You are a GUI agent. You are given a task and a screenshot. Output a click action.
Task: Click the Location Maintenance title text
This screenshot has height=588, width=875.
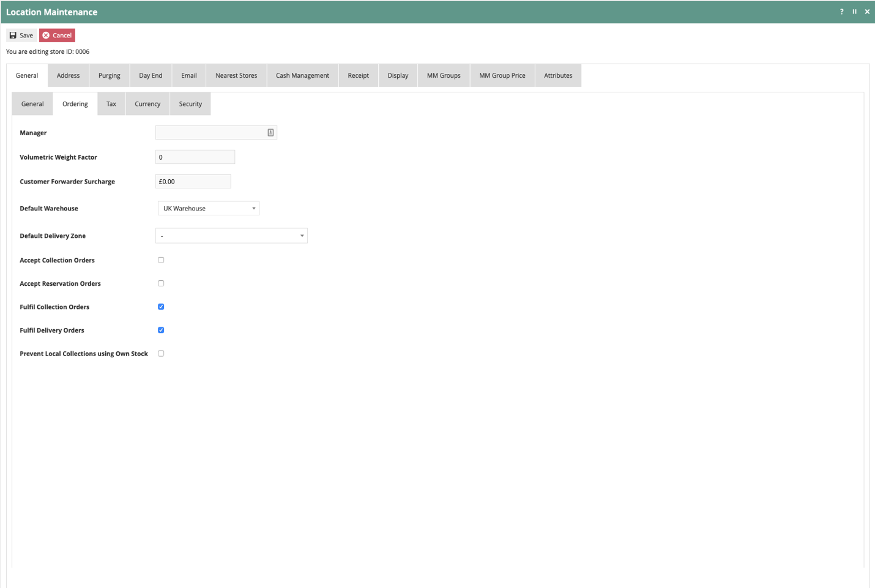click(52, 12)
